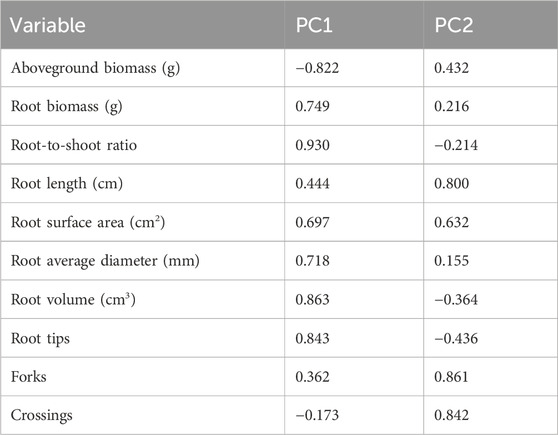Image resolution: width=558 pixels, height=435 pixels.
Task: Click the Root volume (cm³) label
Action: click(73, 299)
